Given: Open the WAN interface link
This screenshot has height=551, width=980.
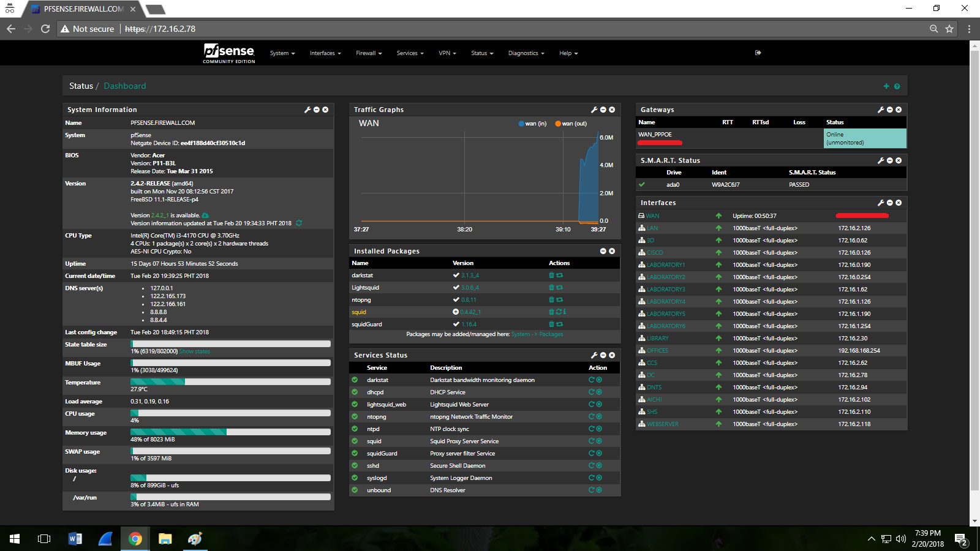Looking at the screenshot, I should (x=653, y=216).
